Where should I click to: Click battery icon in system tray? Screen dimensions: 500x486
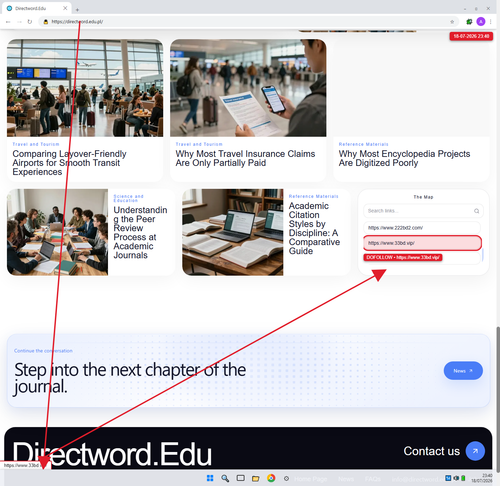[x=463, y=478]
